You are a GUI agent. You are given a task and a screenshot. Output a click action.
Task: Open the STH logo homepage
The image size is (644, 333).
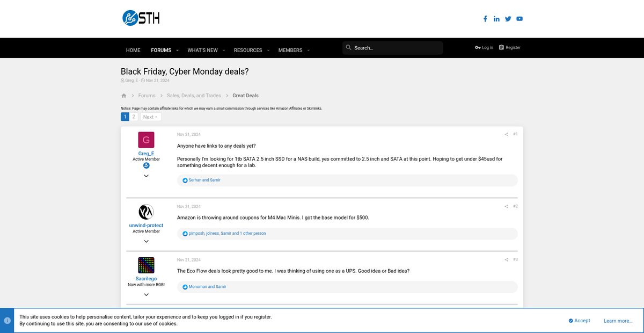click(x=141, y=18)
